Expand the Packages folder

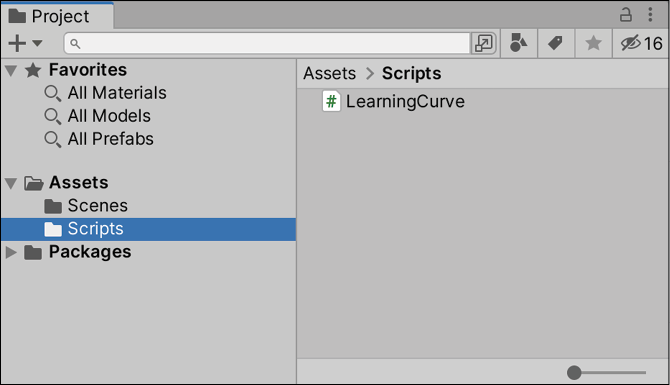pyautogui.click(x=11, y=252)
